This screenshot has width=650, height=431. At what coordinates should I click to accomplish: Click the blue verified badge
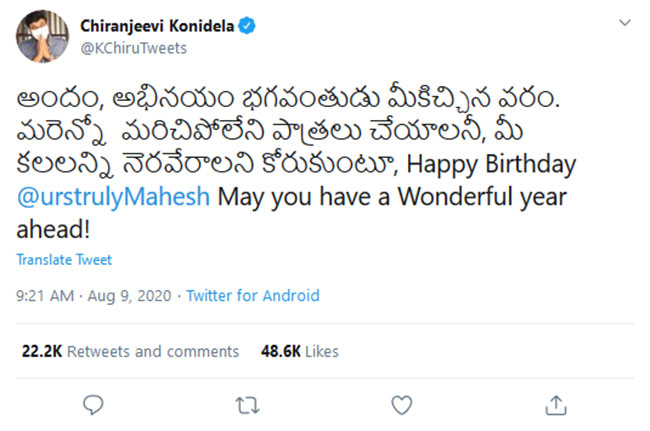[x=246, y=27]
